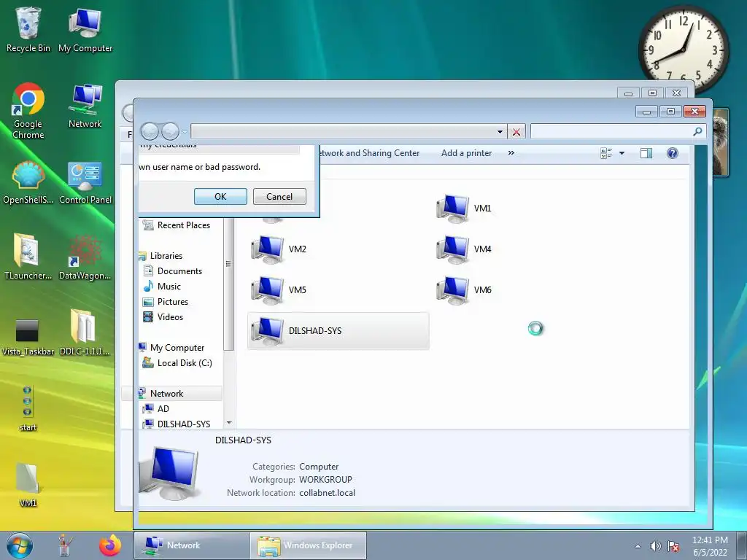Open the DDLC-1.1.1 folder on the desktop
747x560 pixels.
[x=85, y=332]
